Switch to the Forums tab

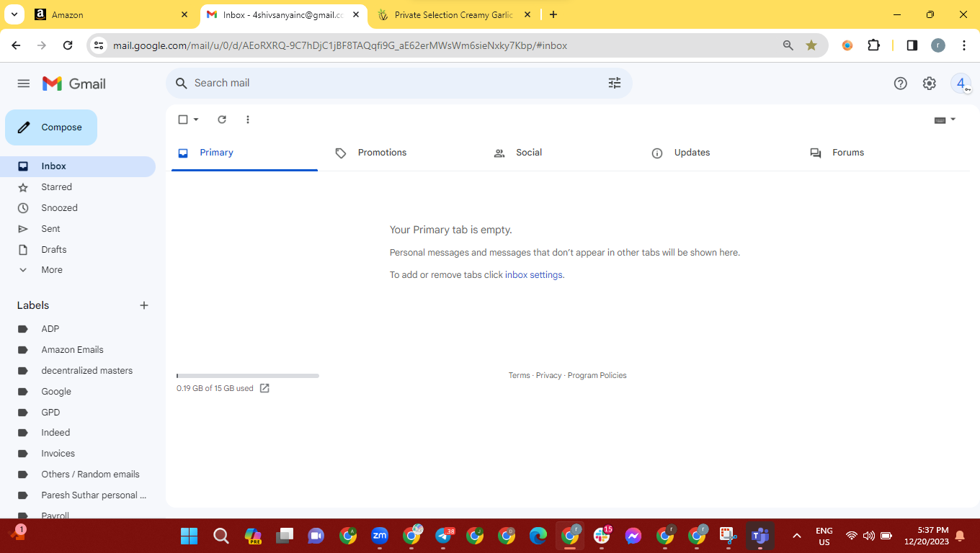point(878,153)
